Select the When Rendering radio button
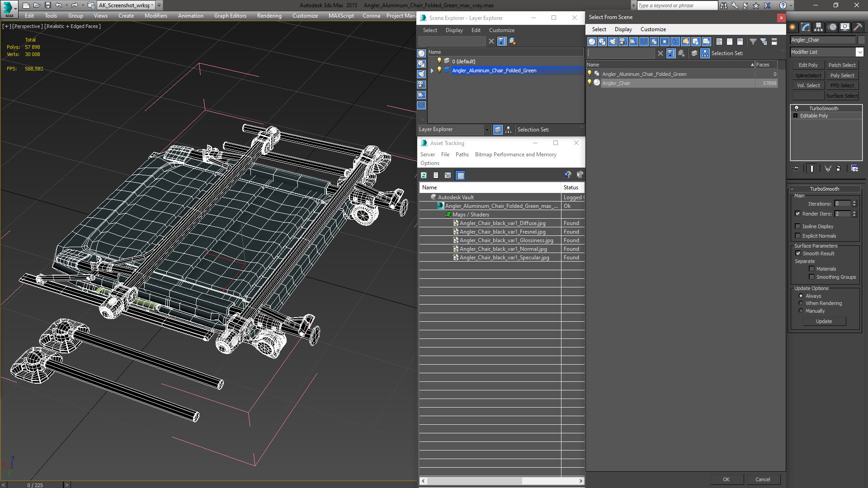 pos(801,303)
